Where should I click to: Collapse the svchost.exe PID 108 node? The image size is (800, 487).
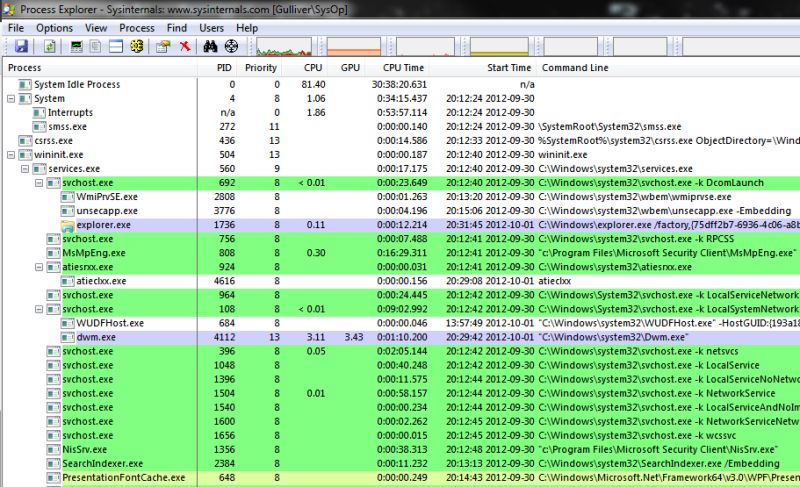pos(39,309)
